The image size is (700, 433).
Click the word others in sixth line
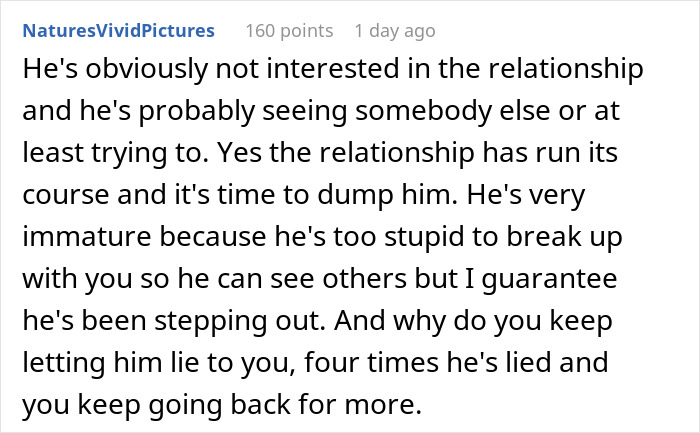(364, 279)
